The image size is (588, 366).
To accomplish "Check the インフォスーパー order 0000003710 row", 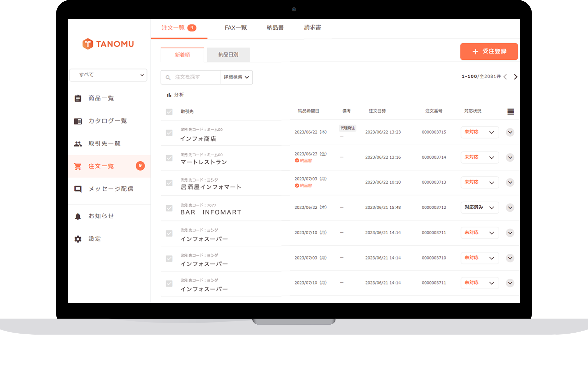I will pyautogui.click(x=169, y=259).
